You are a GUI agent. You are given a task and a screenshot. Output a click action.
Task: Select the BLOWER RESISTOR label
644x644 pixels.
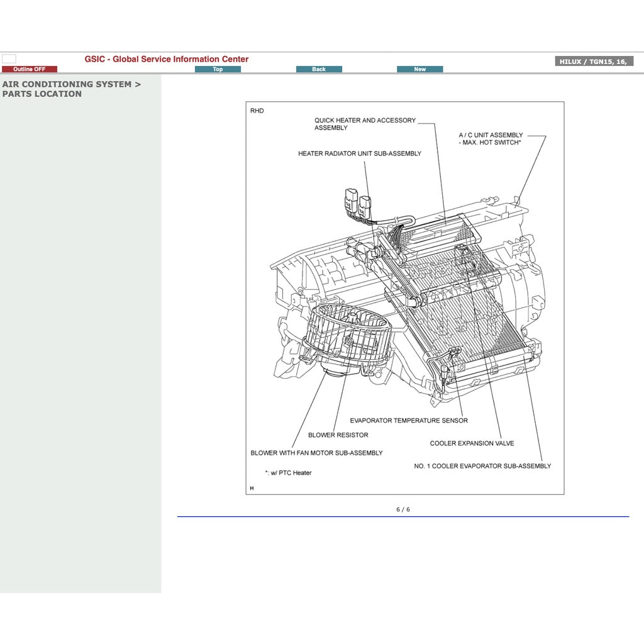338,435
